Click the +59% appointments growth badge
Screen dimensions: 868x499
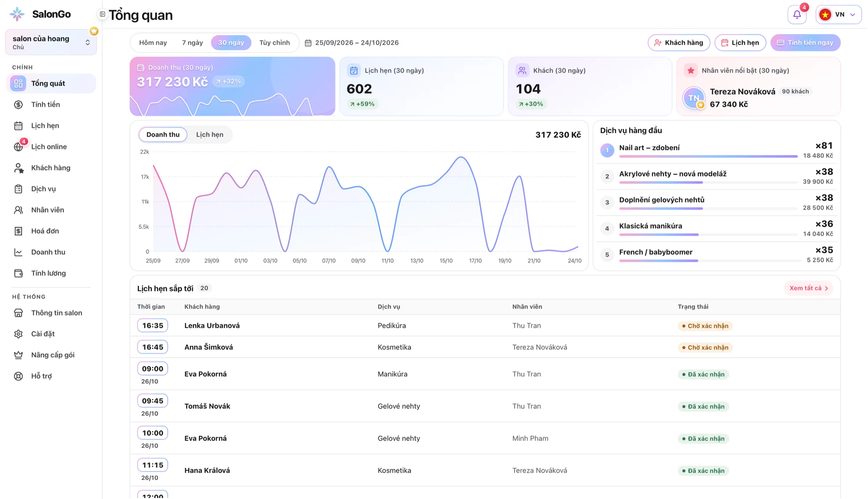click(x=362, y=104)
